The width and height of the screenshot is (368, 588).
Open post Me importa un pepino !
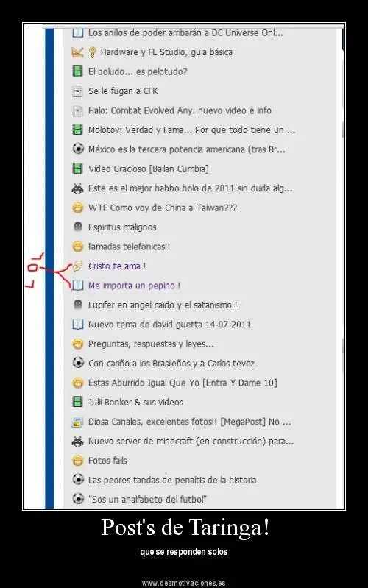pos(134,286)
